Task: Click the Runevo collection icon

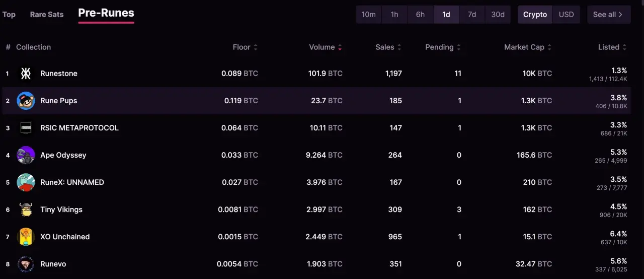Action: click(26, 264)
